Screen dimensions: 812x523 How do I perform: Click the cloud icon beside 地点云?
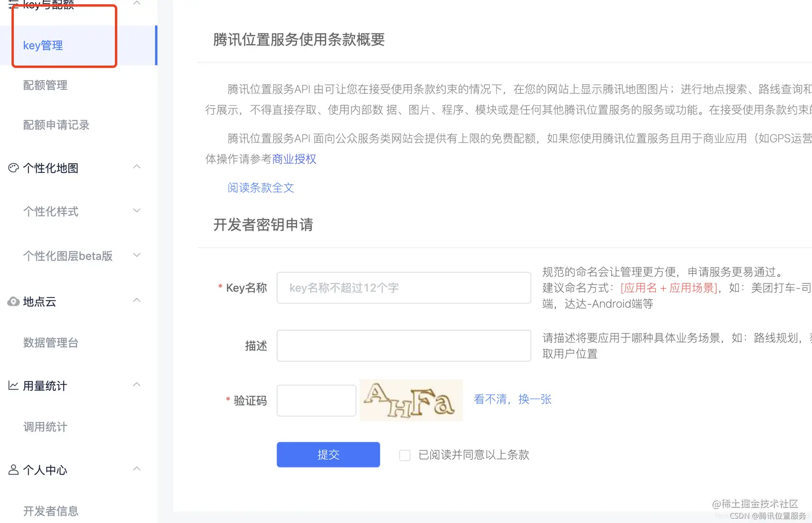[x=13, y=301]
